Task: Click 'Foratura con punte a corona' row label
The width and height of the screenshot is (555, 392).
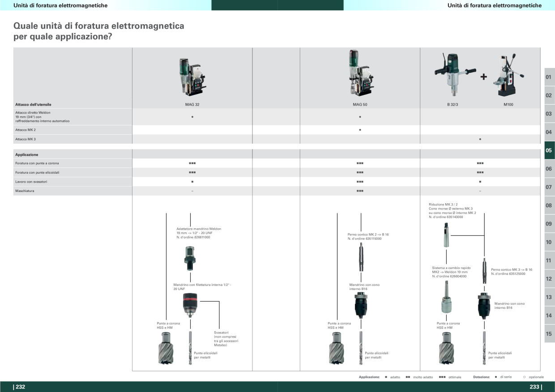Action: point(37,163)
